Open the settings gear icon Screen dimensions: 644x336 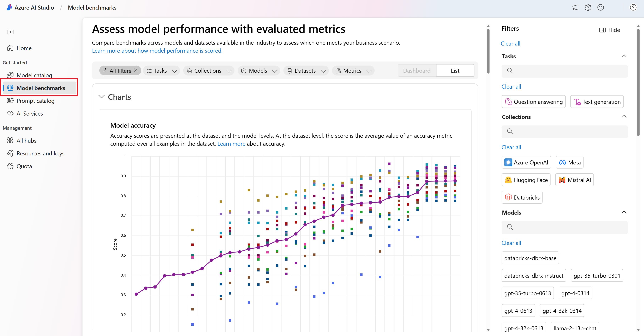click(587, 7)
